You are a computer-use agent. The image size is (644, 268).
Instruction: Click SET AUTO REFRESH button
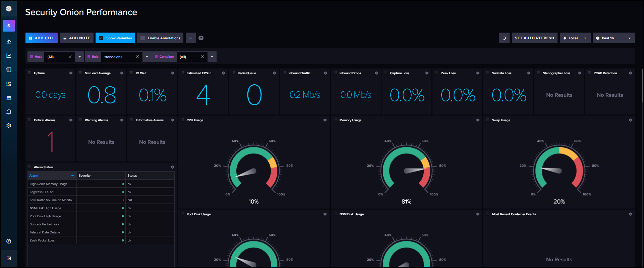click(534, 38)
